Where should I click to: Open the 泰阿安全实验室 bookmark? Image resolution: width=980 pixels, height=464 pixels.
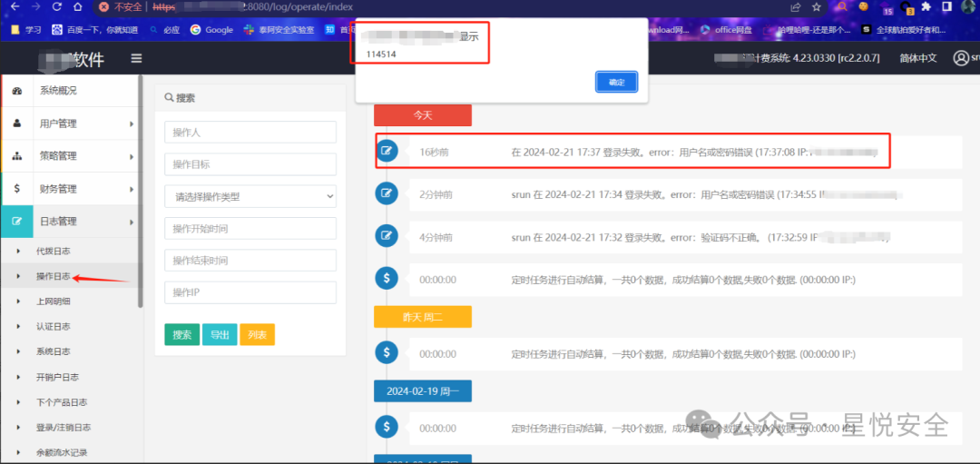coord(279,29)
